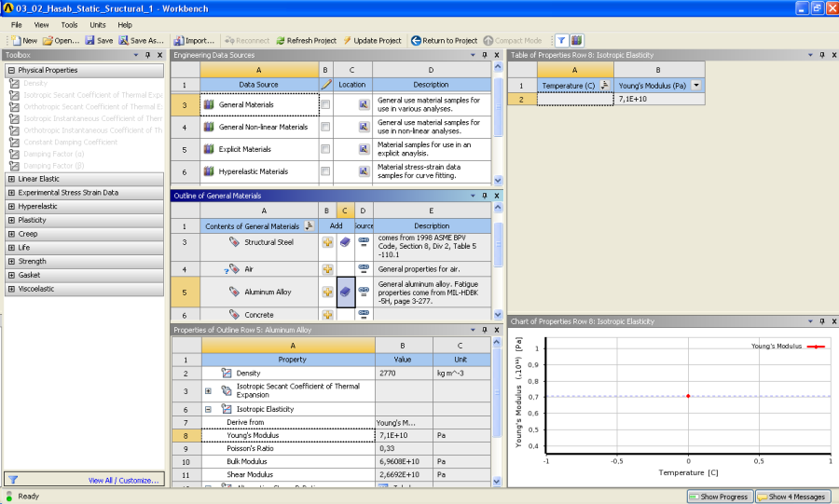The height and width of the screenshot is (504, 839).
Task: Expand the Linear Elastic toolbox group
Action: click(11, 179)
